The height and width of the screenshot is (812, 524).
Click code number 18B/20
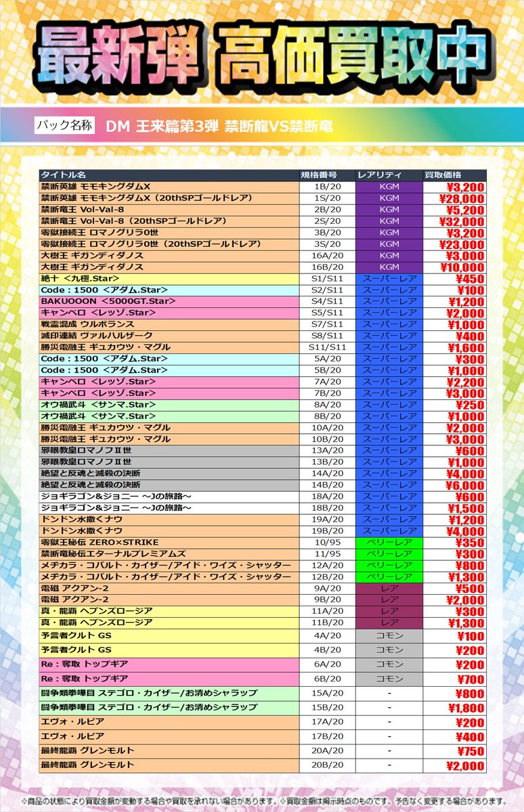pyautogui.click(x=327, y=508)
